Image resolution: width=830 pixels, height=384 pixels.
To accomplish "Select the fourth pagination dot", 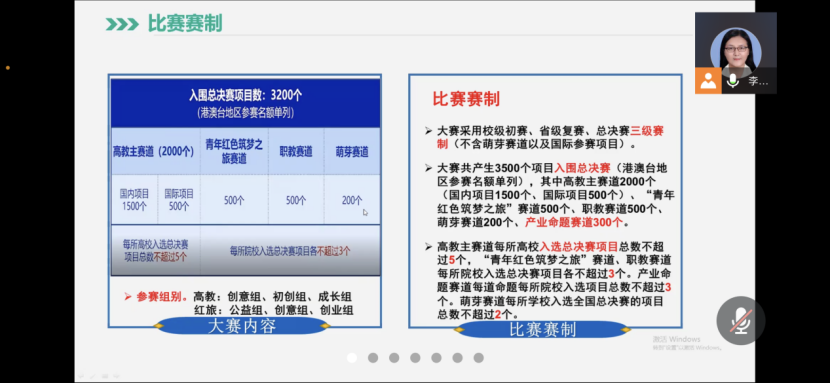I will (415, 358).
